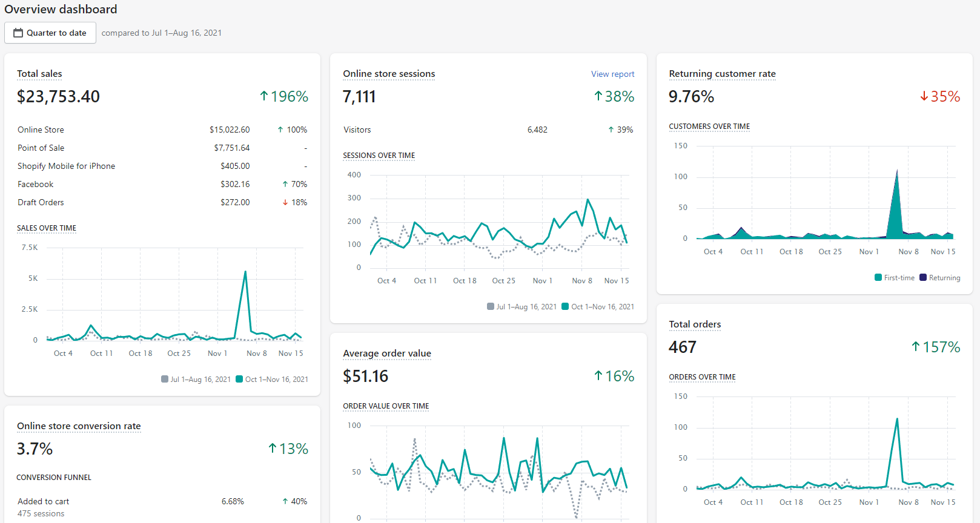Click the sales spike peak in sales chart

[x=245, y=271]
